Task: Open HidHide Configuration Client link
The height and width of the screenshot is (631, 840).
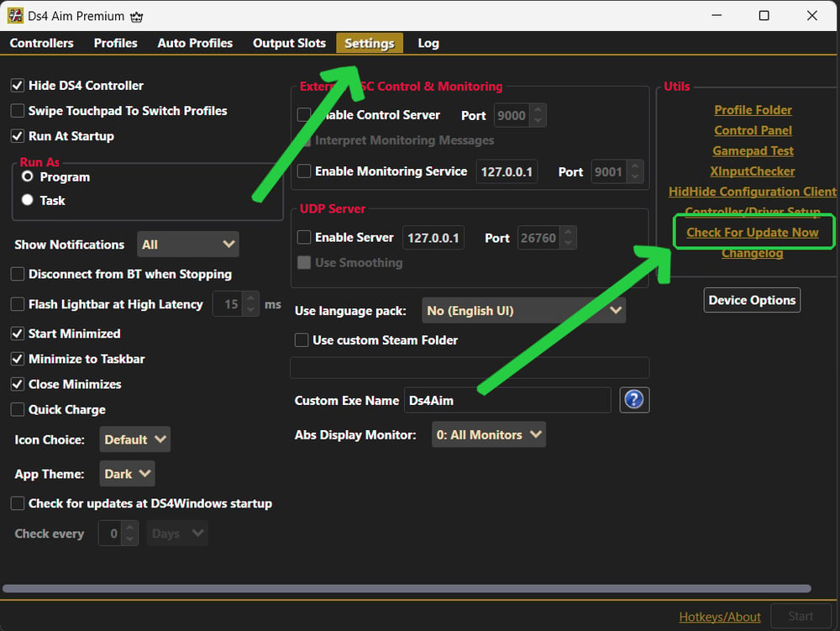Action: point(752,192)
